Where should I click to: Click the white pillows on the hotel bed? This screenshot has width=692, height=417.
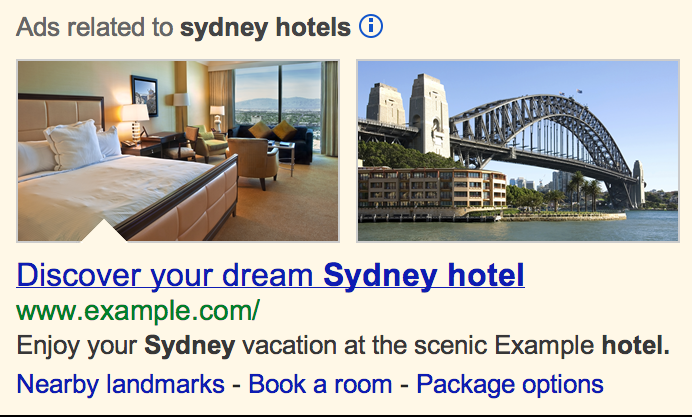coord(75,146)
